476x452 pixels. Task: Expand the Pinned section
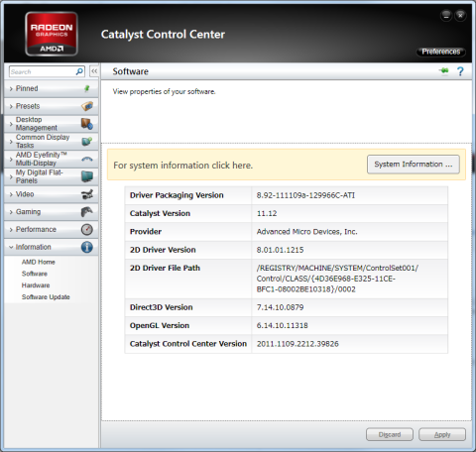(52, 88)
